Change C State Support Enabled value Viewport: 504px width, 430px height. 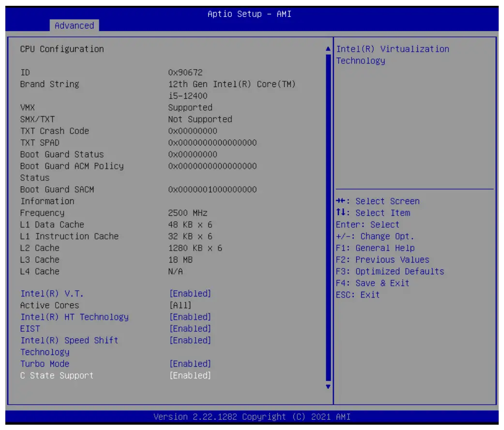tap(190, 375)
